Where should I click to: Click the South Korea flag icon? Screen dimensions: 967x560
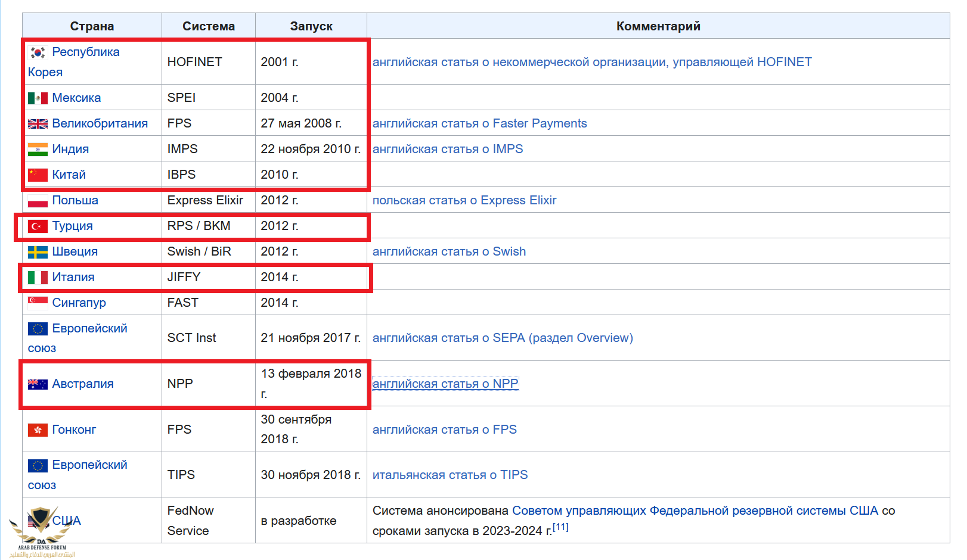point(38,52)
